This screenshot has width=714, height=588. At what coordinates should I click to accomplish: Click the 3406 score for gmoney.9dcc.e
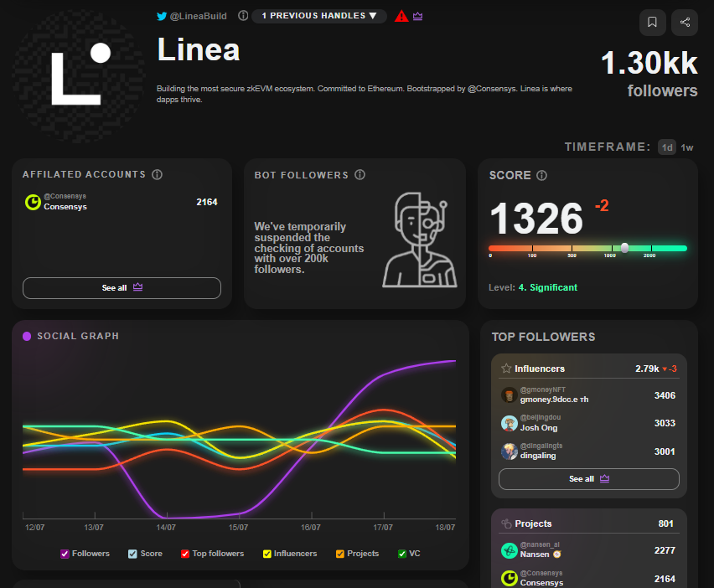click(665, 395)
